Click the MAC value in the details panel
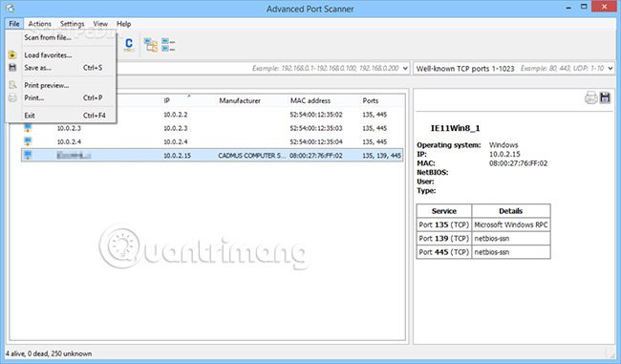 [518, 163]
